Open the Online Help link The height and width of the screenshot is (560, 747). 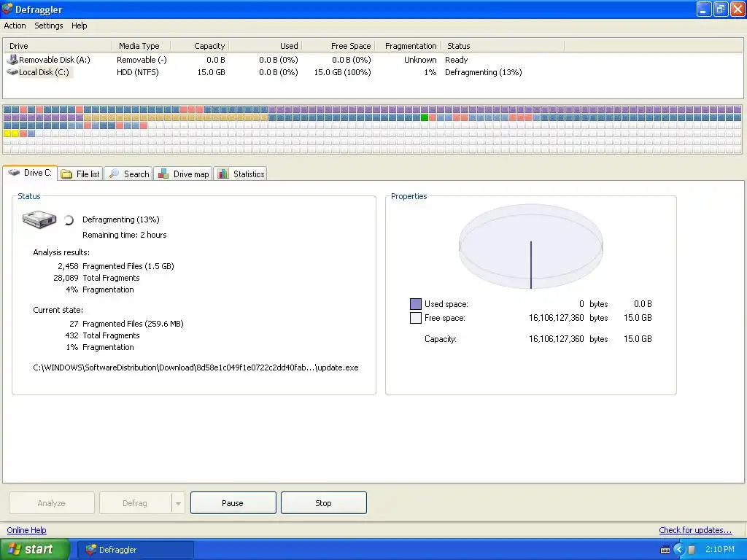(27, 530)
